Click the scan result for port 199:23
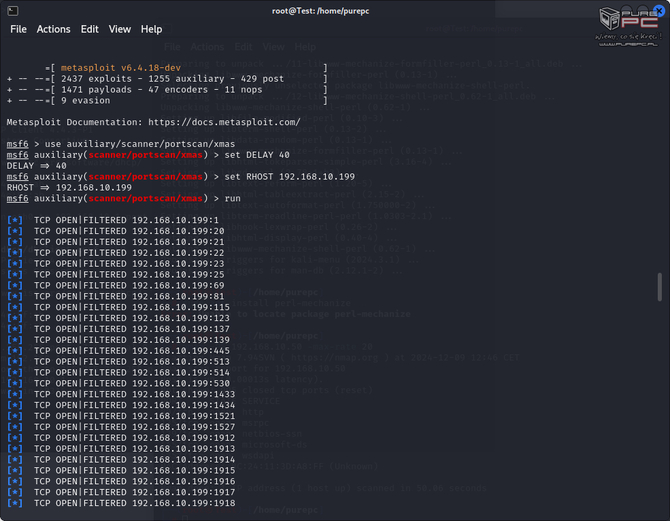This screenshot has height=521, width=670. tap(116, 264)
